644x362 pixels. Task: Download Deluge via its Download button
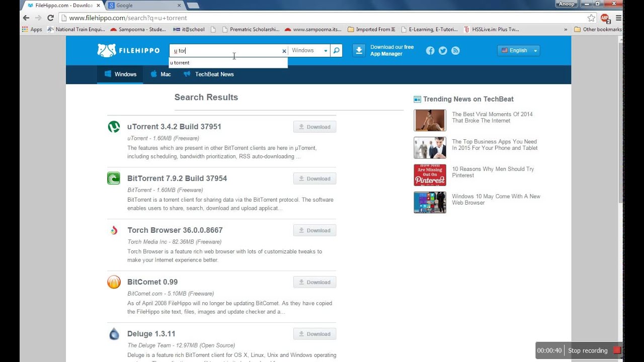coord(314,334)
